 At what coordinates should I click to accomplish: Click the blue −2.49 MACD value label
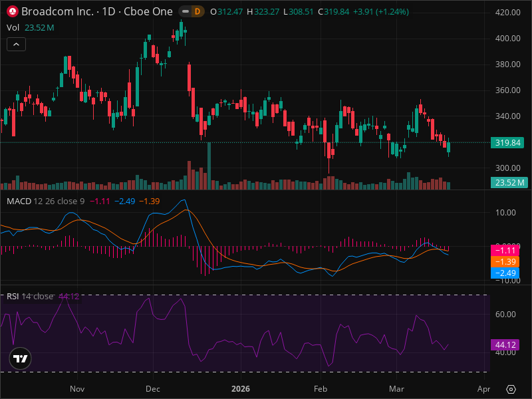click(x=505, y=273)
